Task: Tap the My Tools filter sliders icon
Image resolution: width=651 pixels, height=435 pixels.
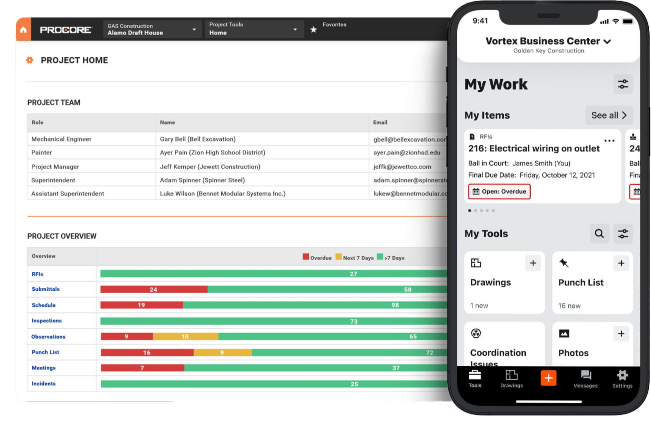Action: point(623,234)
